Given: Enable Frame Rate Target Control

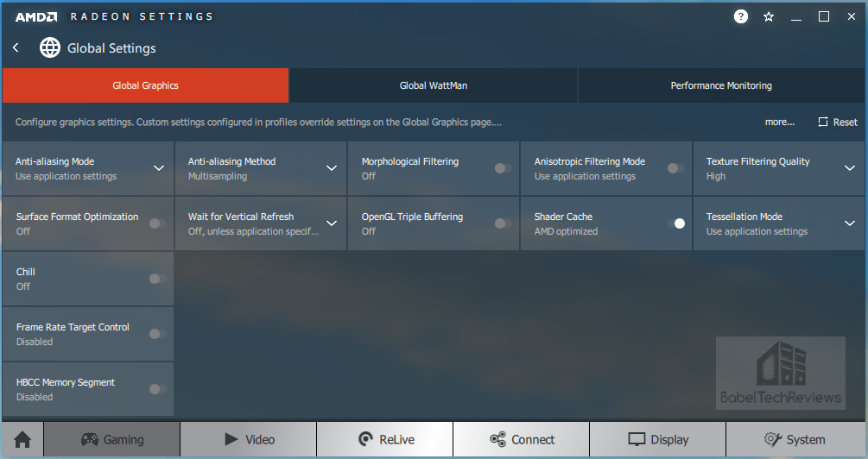Looking at the screenshot, I should click(x=158, y=334).
